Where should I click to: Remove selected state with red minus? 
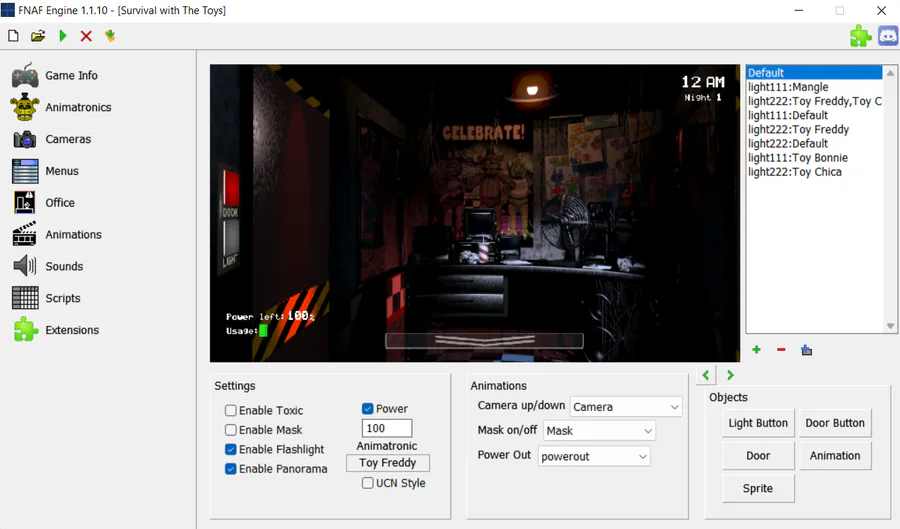pos(781,349)
